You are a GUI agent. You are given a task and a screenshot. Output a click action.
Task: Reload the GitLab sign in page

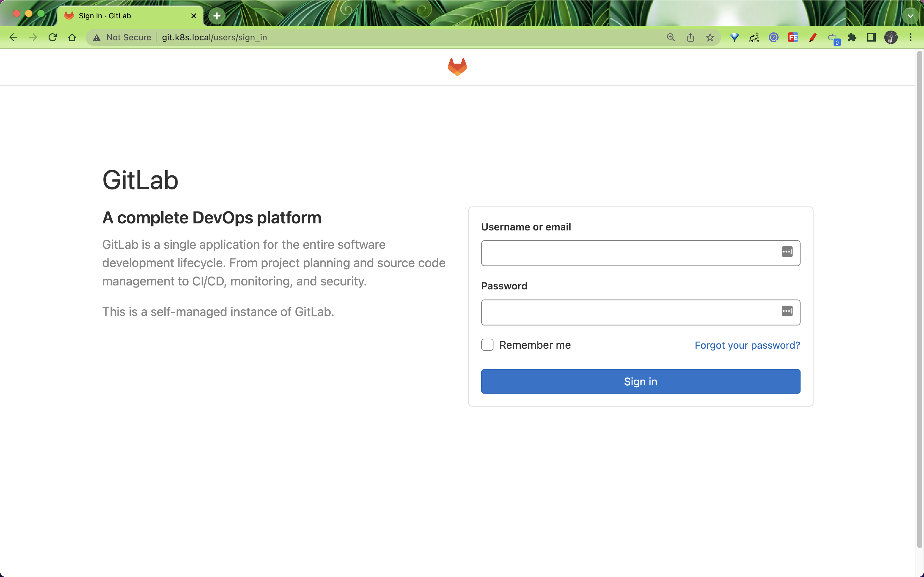click(53, 37)
